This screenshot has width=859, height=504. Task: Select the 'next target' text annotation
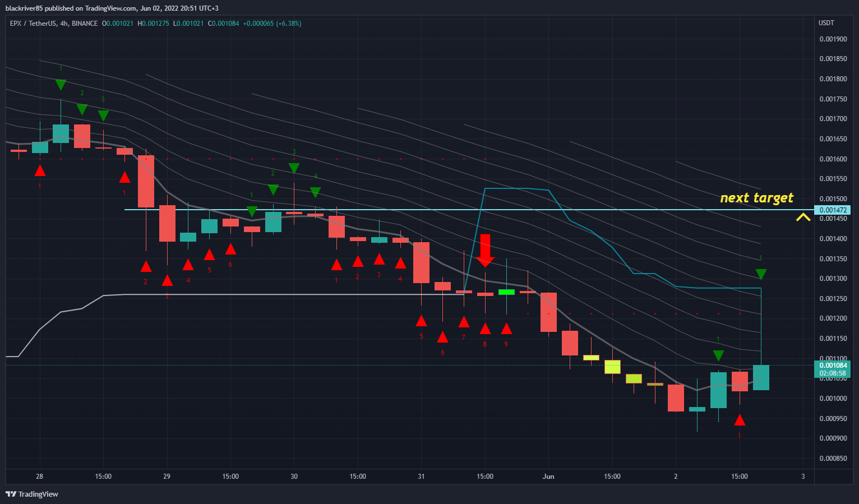click(757, 197)
